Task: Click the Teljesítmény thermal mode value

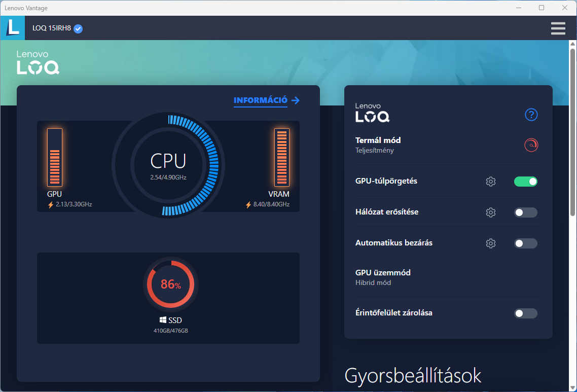Action: [375, 150]
